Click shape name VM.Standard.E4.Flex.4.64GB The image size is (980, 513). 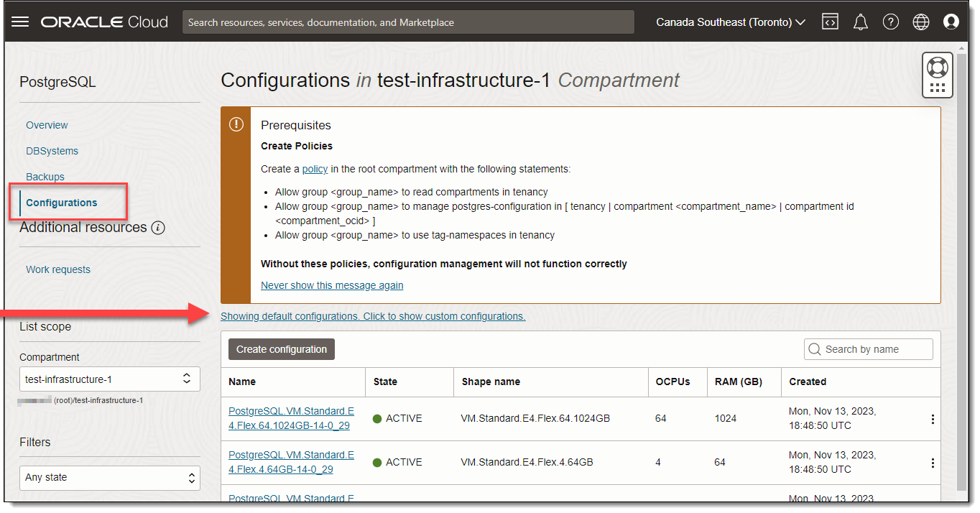pos(527,462)
